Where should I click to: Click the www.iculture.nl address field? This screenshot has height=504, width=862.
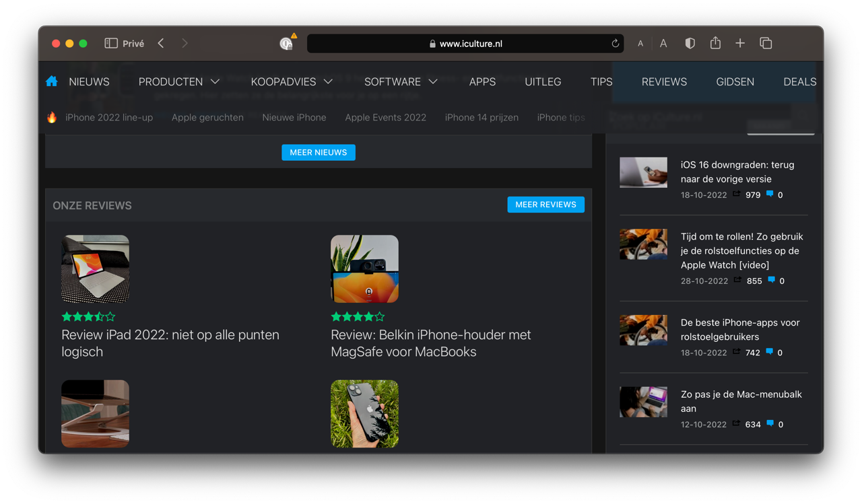click(x=465, y=43)
